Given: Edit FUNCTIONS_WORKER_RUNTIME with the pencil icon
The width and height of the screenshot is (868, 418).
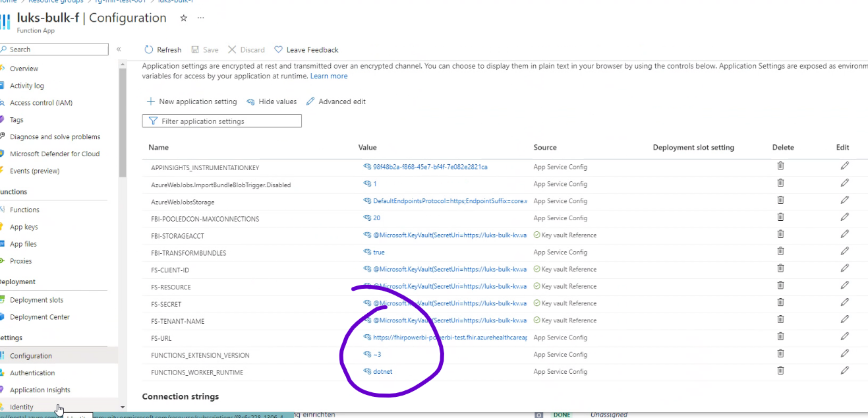Looking at the screenshot, I should click(844, 370).
